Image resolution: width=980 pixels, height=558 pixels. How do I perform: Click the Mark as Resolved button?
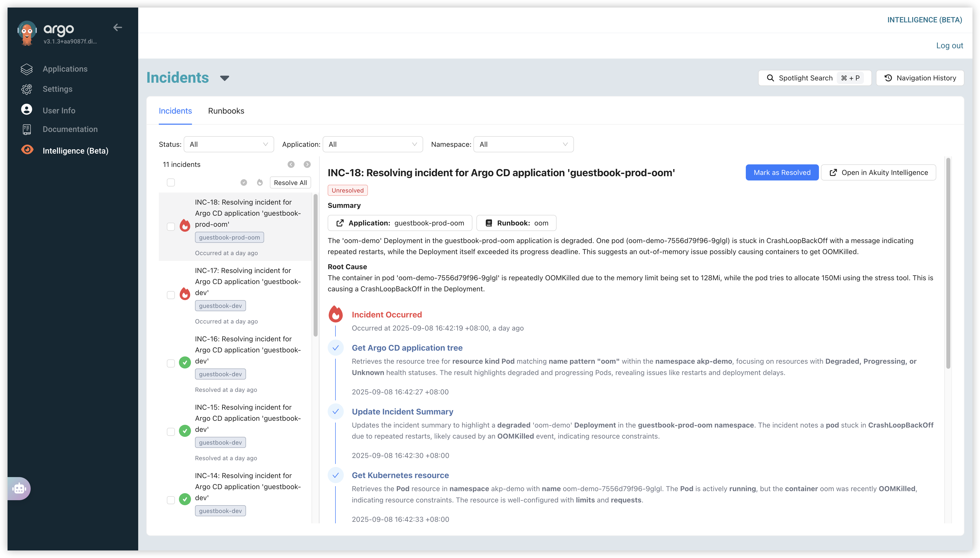pos(781,172)
